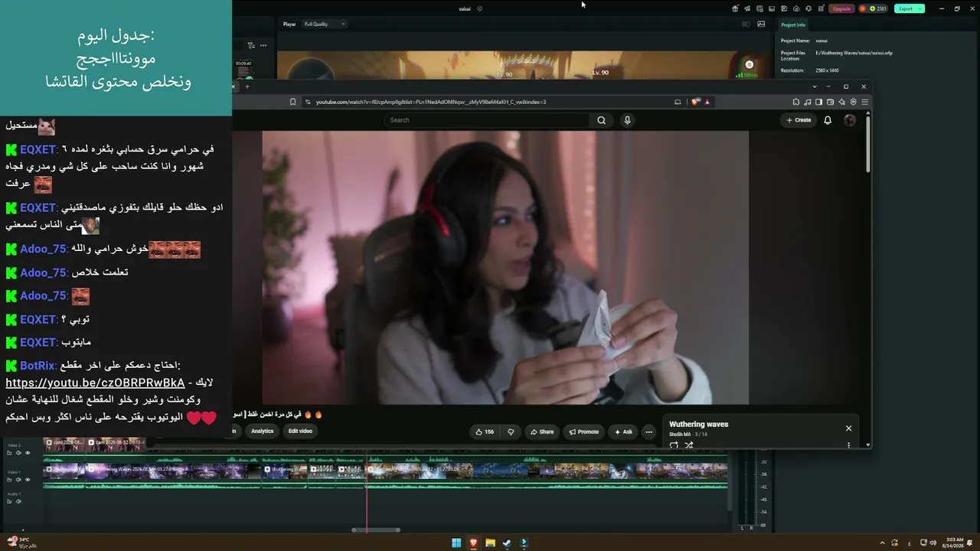Viewport: 980px width, 551px height.
Task: Dislike the YouTube video
Action: [x=511, y=432]
